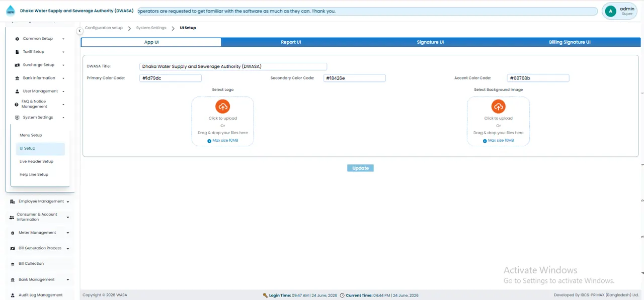Click the DWASA Title text field

[x=233, y=66]
